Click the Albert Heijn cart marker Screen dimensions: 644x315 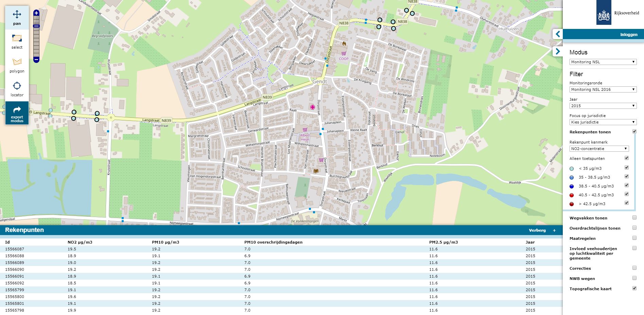click(x=305, y=130)
